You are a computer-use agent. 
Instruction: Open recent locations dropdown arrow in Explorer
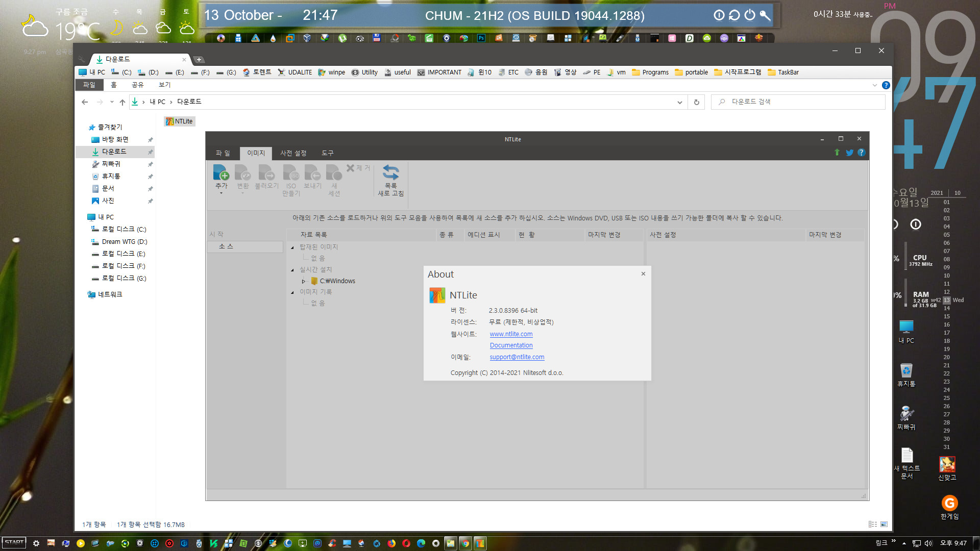tap(112, 102)
